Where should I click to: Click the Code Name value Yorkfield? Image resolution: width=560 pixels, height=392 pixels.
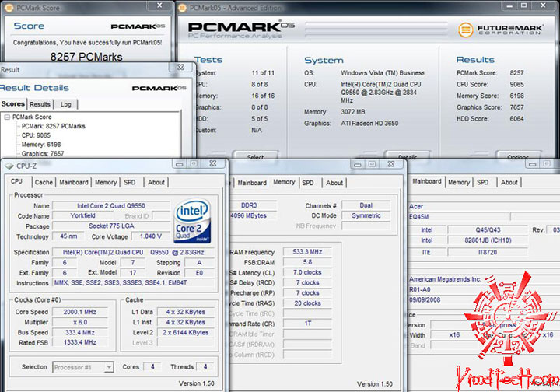click(83, 215)
